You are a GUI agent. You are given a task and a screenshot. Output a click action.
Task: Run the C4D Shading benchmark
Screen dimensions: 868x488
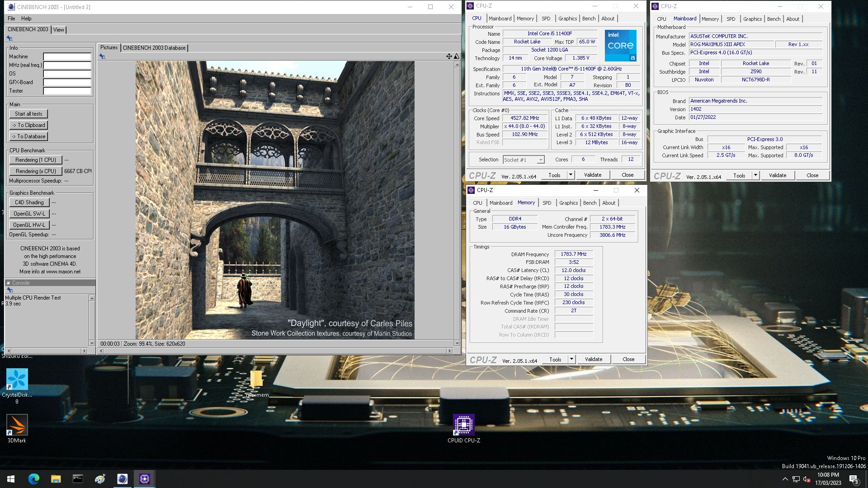[29, 202]
